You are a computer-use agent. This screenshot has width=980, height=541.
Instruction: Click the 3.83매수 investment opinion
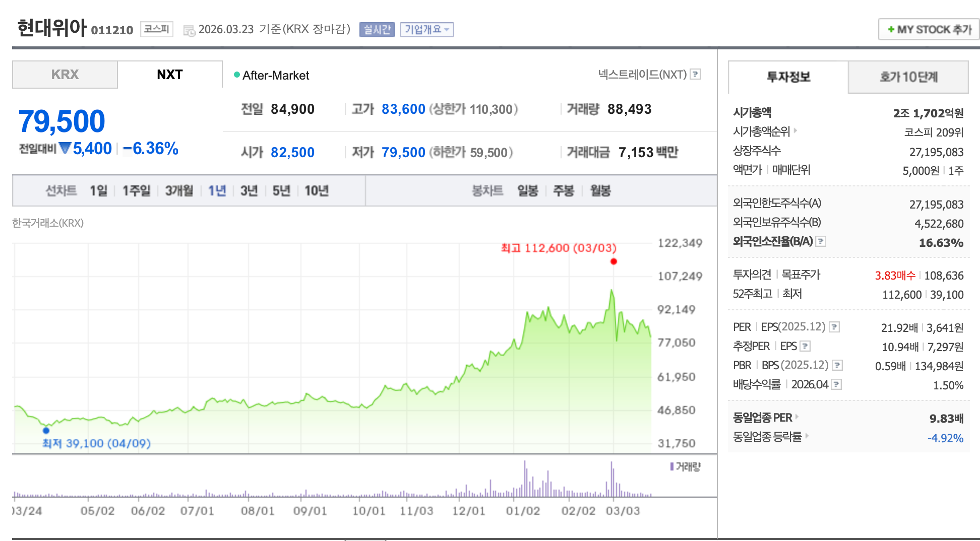[895, 276]
